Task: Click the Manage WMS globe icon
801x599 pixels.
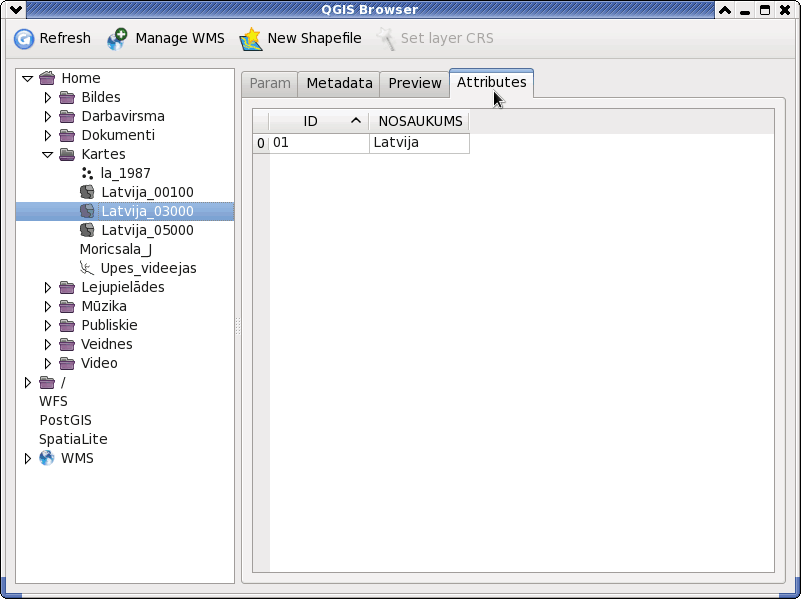Action: tap(117, 39)
